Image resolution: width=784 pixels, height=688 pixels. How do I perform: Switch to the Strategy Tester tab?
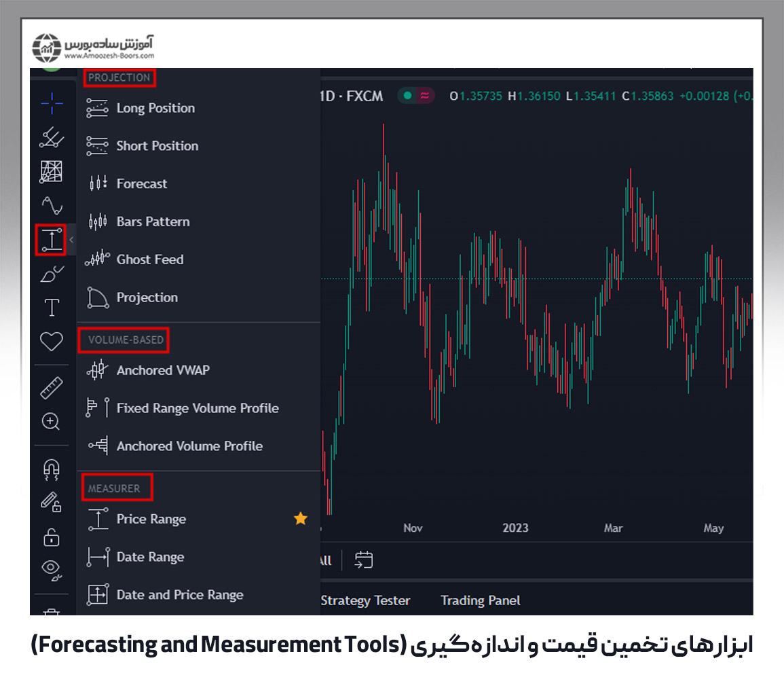(365, 600)
